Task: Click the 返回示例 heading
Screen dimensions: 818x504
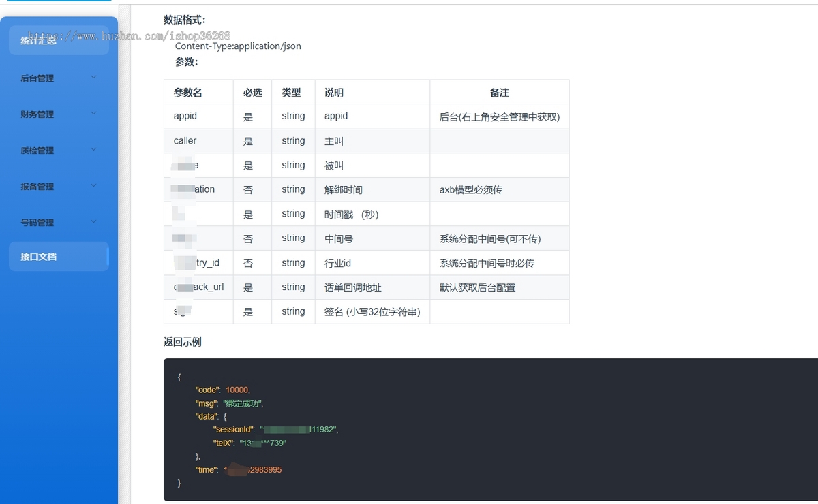Action: tap(183, 342)
